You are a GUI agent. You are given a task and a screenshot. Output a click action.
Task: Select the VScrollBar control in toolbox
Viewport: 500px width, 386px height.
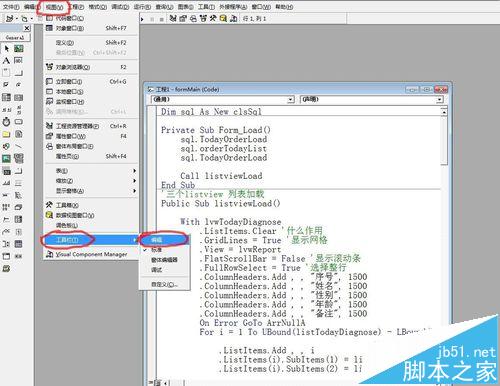click(19, 109)
